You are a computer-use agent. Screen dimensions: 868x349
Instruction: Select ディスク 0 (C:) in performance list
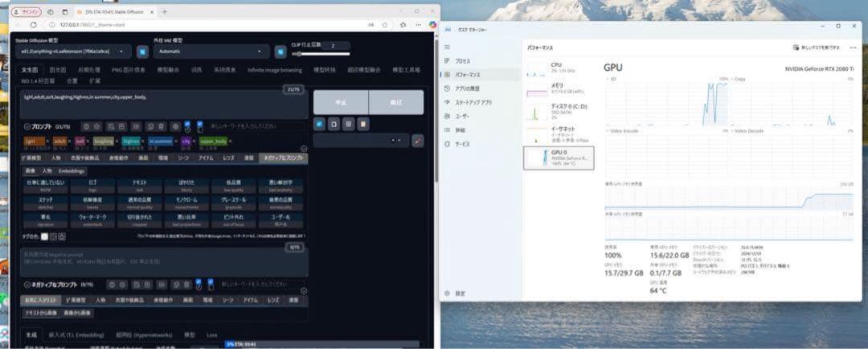coord(558,111)
